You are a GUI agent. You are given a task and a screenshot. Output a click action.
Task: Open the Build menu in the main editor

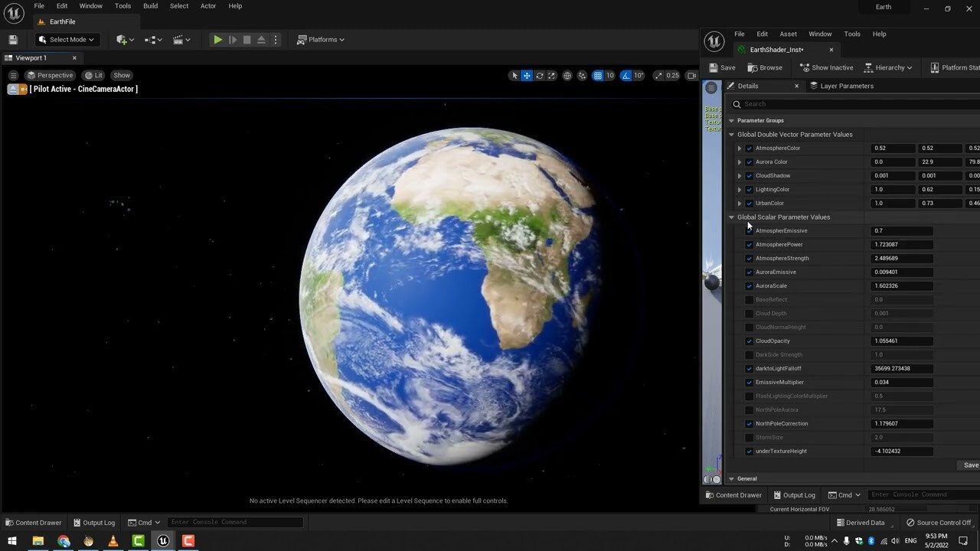point(150,5)
